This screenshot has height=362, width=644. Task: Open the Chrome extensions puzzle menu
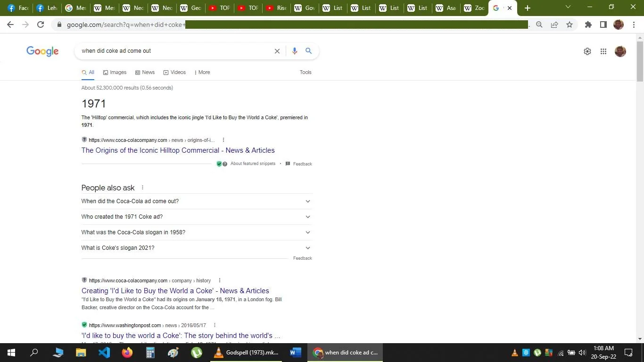point(588,25)
